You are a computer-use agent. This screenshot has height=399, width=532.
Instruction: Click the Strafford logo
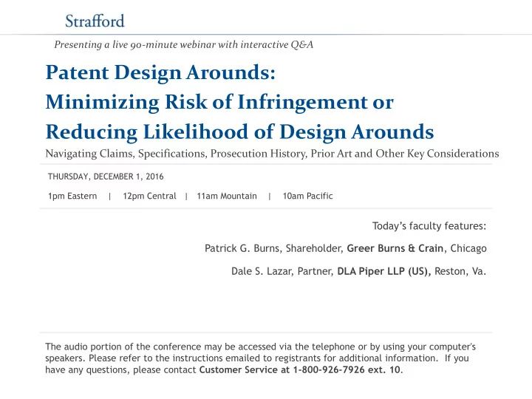(x=95, y=21)
